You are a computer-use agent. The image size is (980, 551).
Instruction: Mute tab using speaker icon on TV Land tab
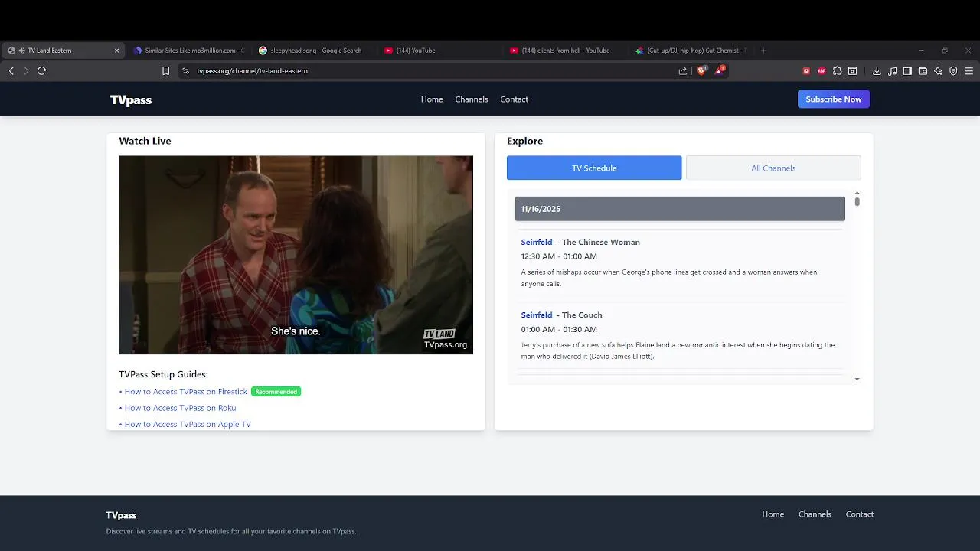click(21, 51)
